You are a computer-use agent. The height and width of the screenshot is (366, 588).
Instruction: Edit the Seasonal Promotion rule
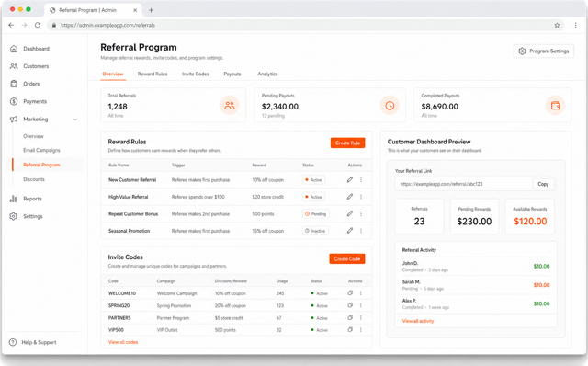tap(349, 231)
